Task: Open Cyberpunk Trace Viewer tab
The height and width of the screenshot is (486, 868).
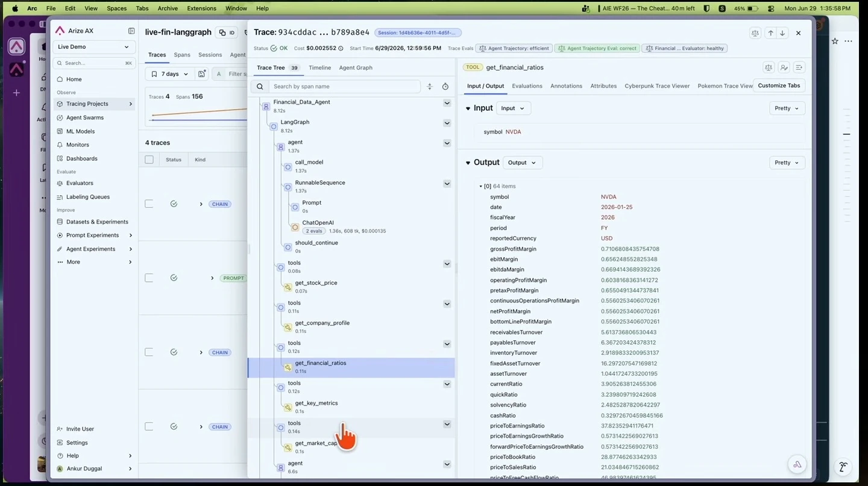Action: pyautogui.click(x=657, y=86)
